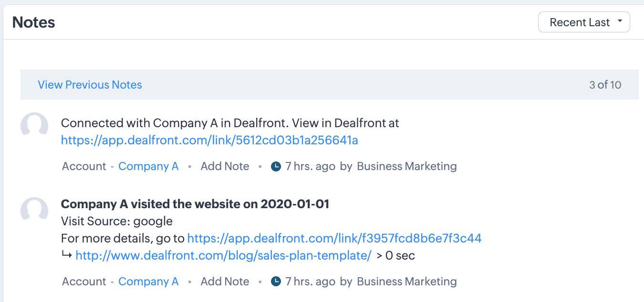Open the sales-plan-template blog link
Viewport: 644px width, 302px height.
pos(222,255)
